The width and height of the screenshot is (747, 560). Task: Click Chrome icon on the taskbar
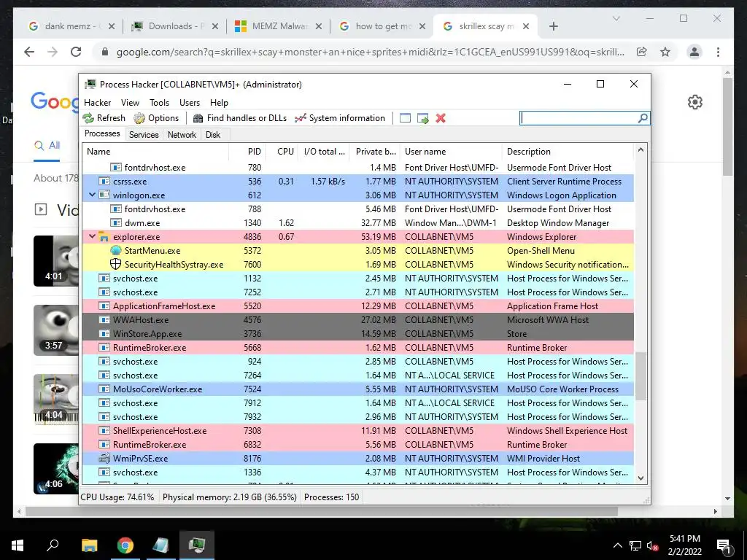tap(125, 545)
